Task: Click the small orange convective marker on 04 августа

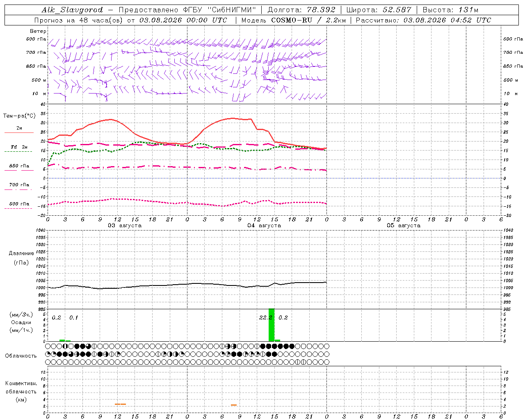Action: click(x=234, y=405)
